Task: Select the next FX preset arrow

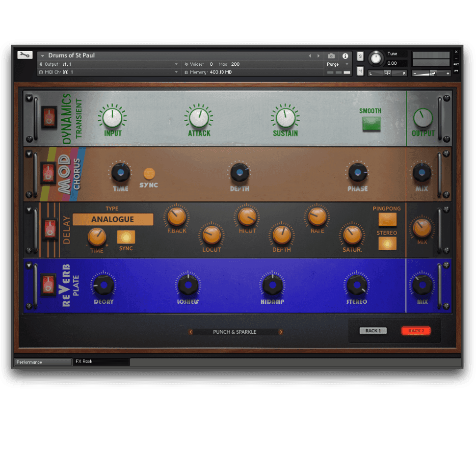Action: click(281, 332)
